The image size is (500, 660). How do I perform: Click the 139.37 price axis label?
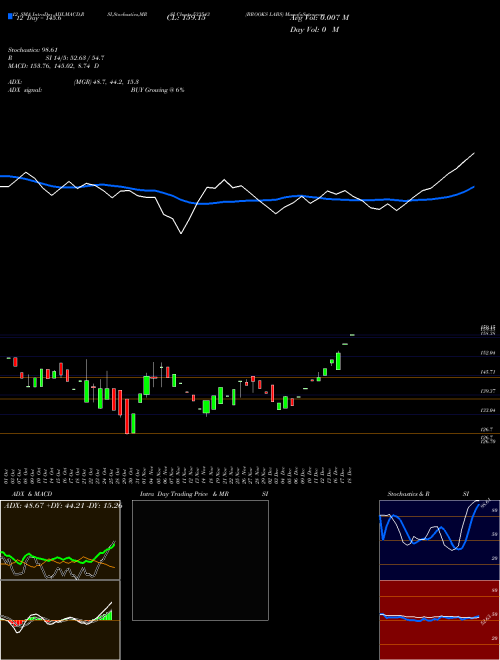[x=489, y=391]
